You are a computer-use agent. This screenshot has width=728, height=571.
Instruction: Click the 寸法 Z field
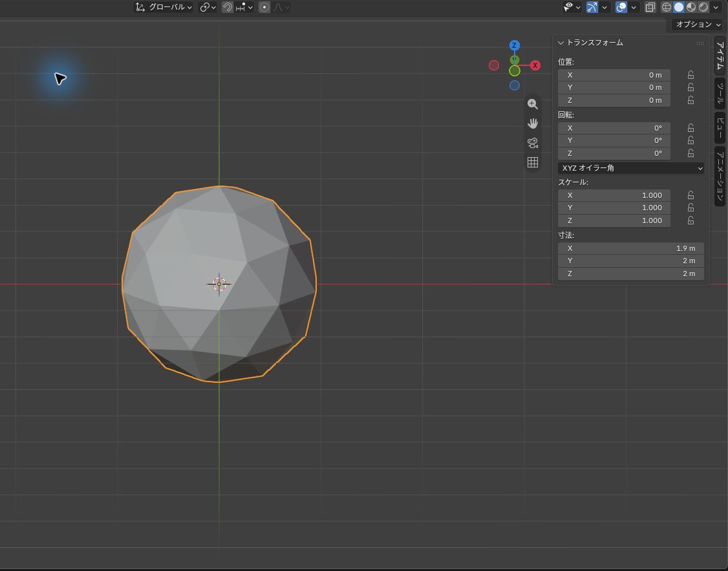631,274
